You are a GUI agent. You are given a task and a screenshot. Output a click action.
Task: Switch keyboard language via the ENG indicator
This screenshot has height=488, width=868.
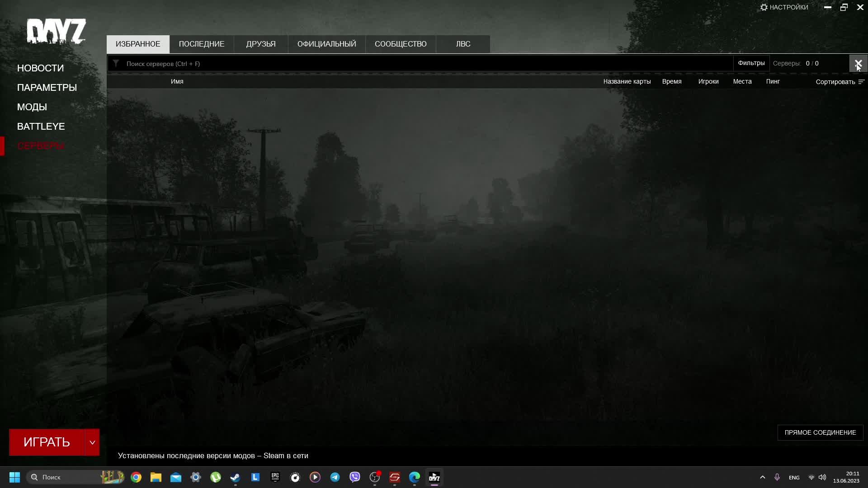coord(794,477)
